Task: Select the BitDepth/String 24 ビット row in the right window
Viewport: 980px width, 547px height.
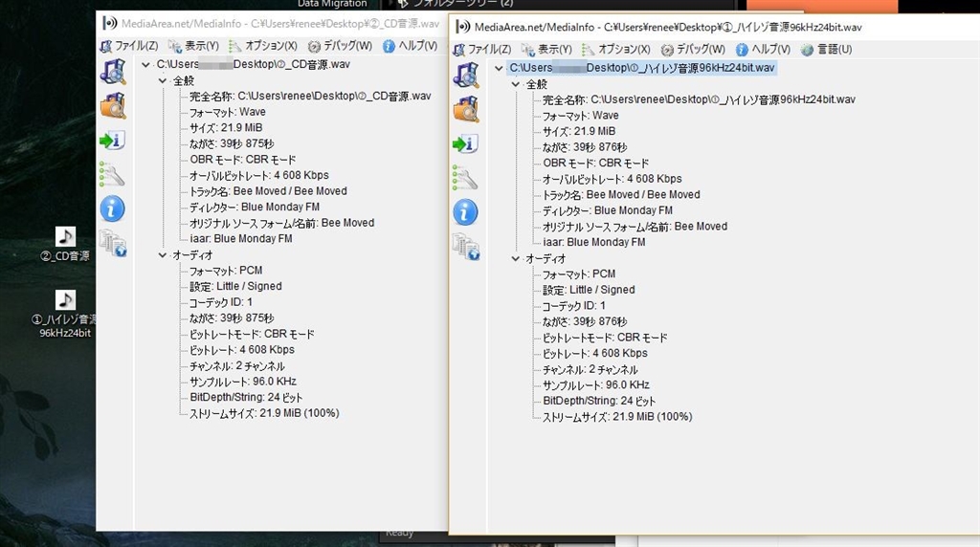Action: pyautogui.click(x=599, y=401)
